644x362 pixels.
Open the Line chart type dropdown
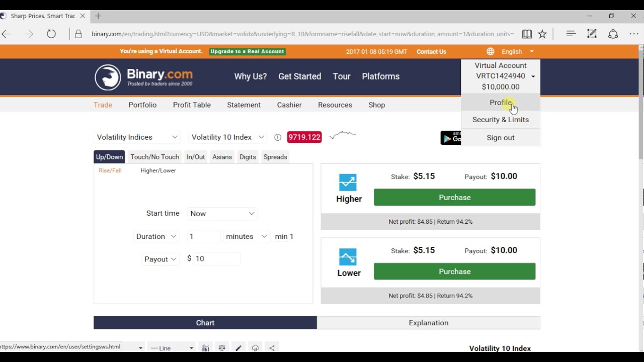(x=172, y=348)
